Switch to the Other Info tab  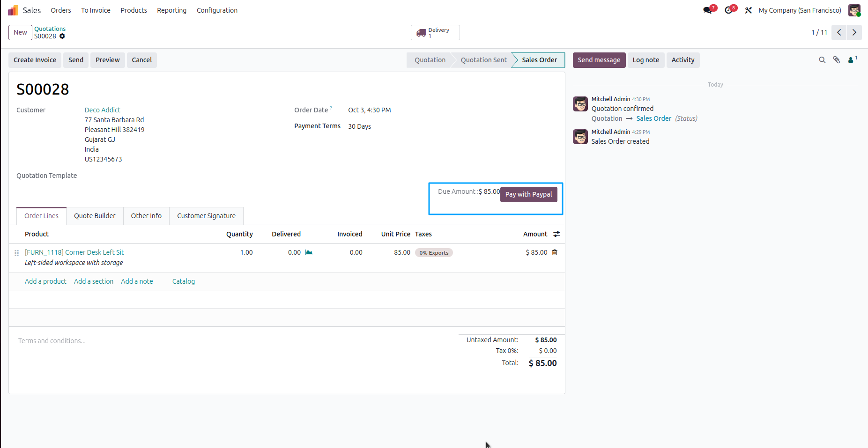(x=146, y=216)
